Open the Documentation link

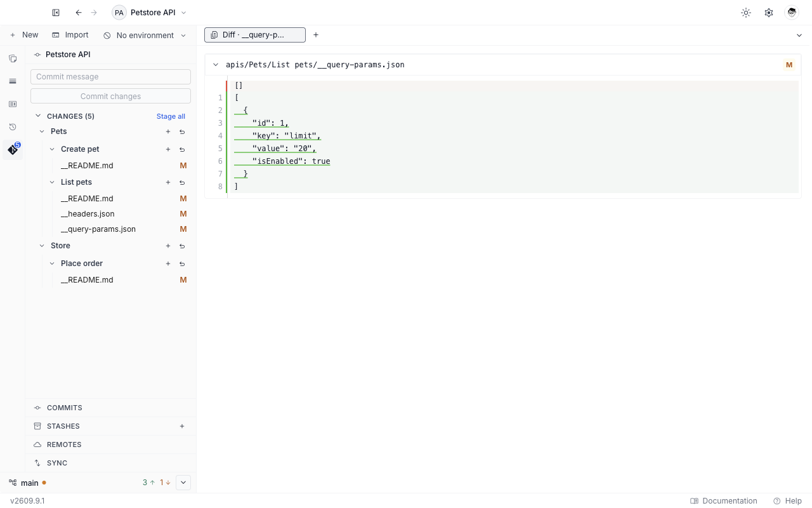coord(724,501)
